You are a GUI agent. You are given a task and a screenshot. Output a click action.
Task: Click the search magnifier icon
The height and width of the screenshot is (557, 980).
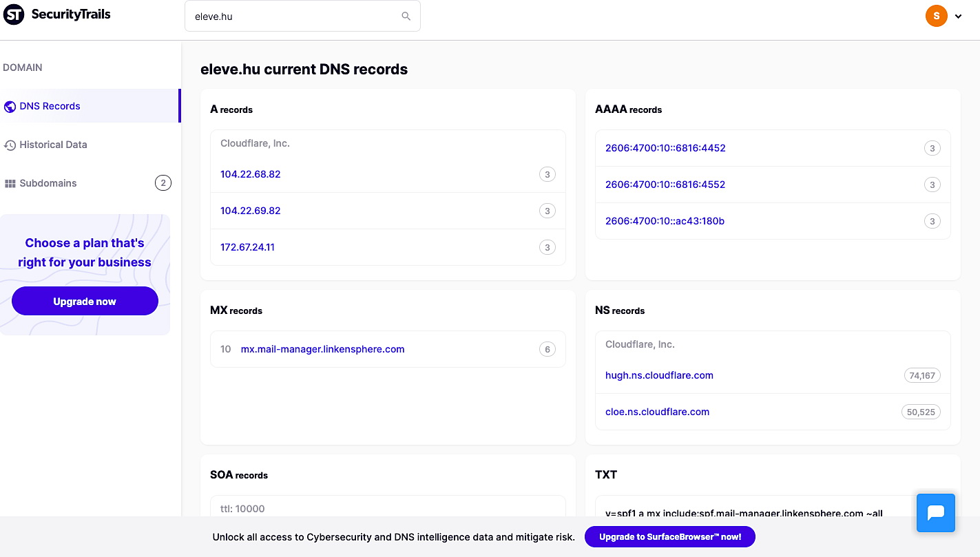[x=406, y=16]
